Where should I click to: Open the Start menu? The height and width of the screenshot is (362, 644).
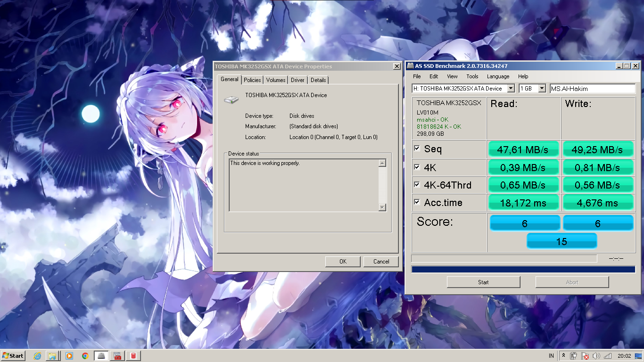(x=13, y=356)
